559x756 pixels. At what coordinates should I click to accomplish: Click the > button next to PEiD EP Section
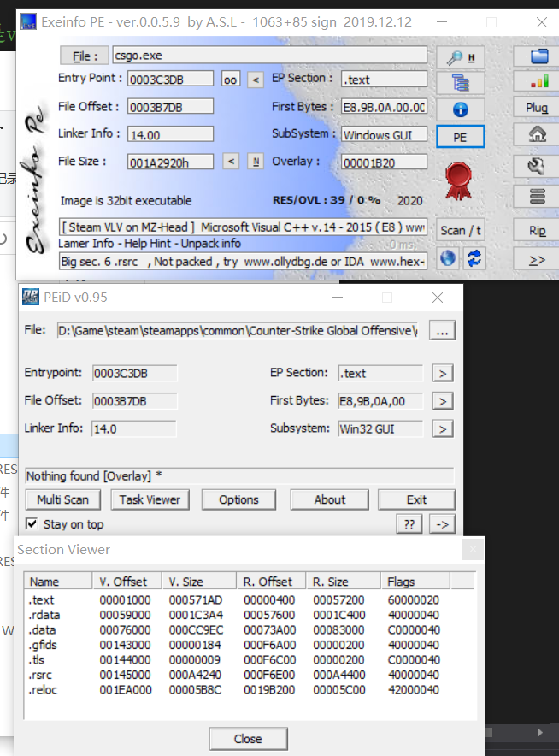[x=443, y=374]
